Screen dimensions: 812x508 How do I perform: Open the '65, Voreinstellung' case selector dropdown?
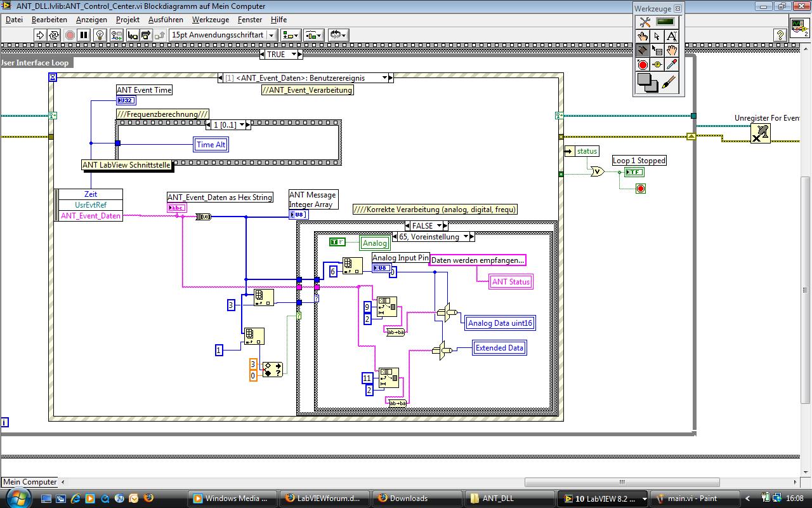[x=467, y=237]
